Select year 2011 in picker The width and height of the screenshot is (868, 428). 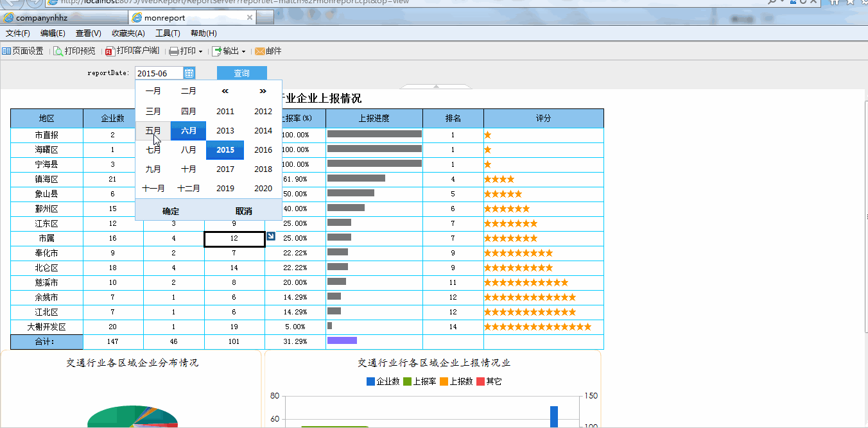[225, 111]
